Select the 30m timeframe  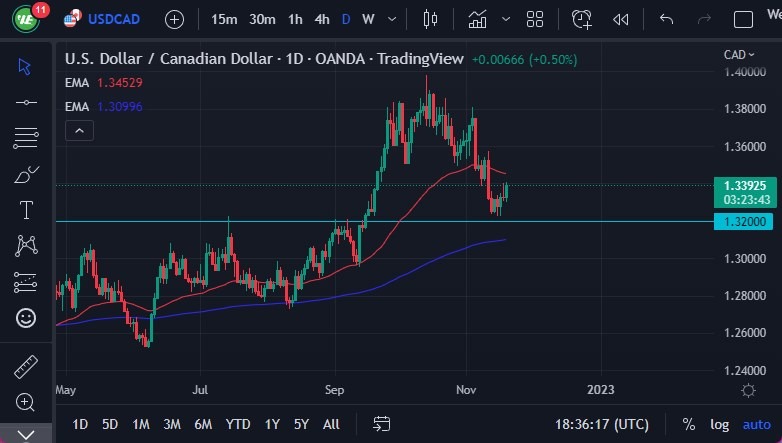point(262,19)
